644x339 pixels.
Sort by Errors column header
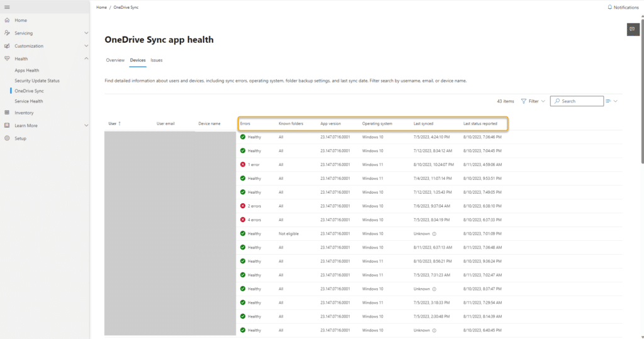245,124
